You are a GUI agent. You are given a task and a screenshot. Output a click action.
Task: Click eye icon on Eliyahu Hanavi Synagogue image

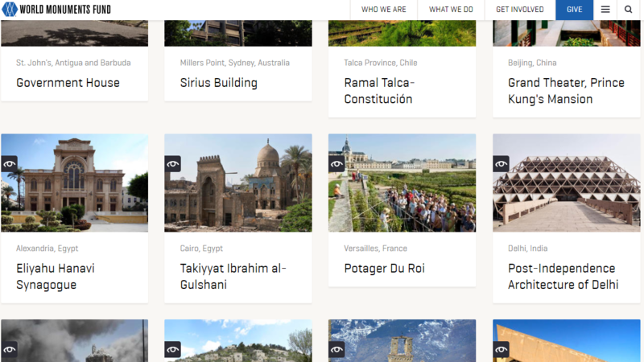[10, 164]
